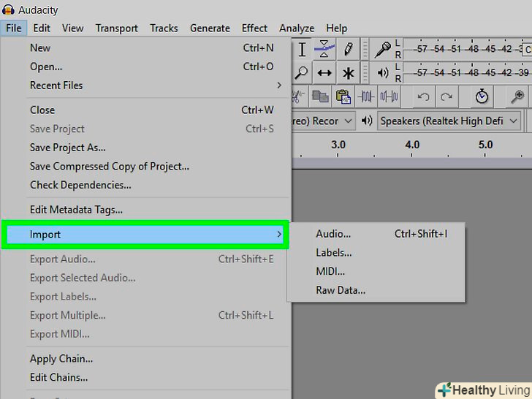Open the Analyze menu
532x399 pixels.
point(297,28)
